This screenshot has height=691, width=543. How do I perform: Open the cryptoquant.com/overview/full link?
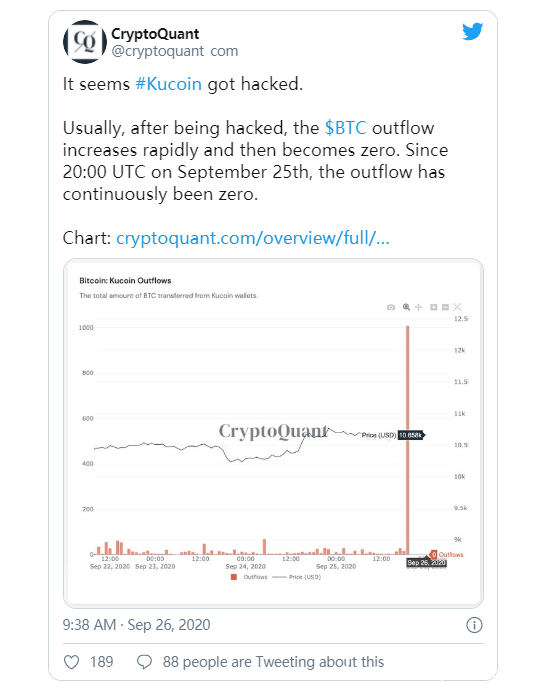[253, 238]
